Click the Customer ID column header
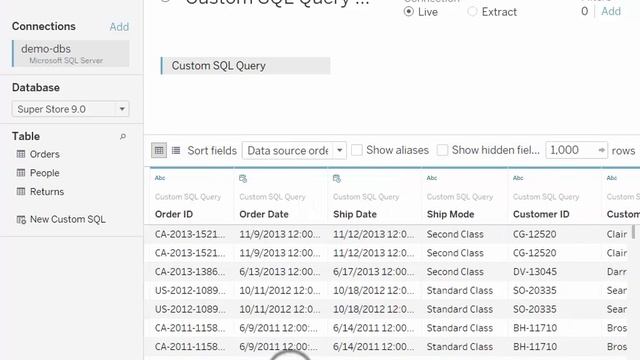640x360 pixels. click(541, 214)
